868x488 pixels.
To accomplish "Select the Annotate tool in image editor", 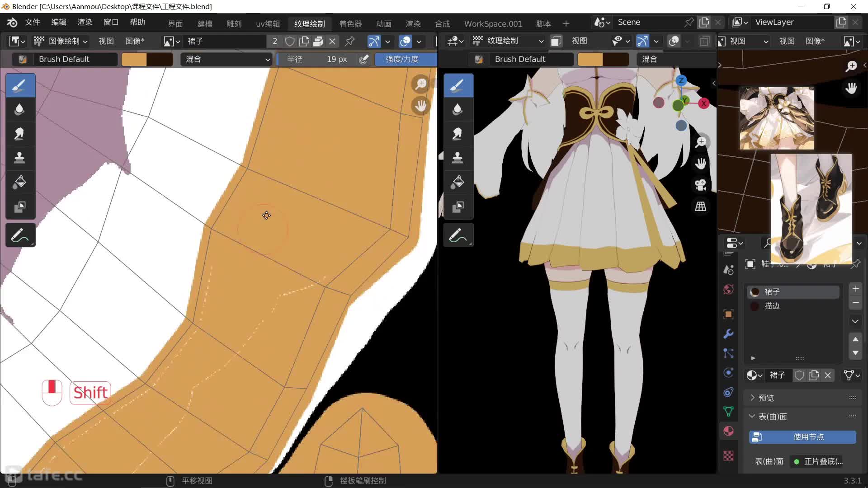I will click(x=20, y=235).
